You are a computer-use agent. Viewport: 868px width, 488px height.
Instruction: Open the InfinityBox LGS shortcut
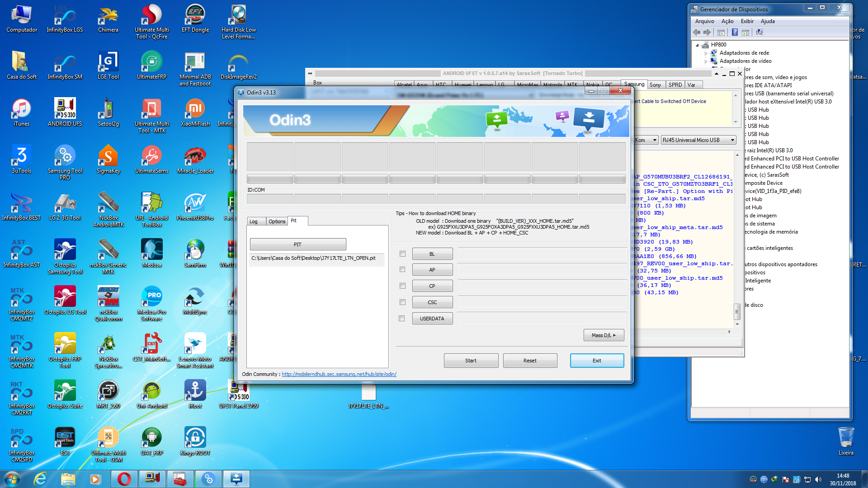click(x=65, y=19)
